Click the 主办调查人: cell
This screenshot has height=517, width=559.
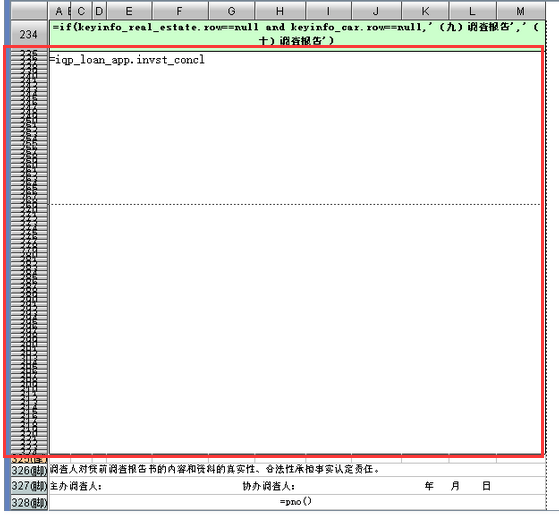click(76, 486)
